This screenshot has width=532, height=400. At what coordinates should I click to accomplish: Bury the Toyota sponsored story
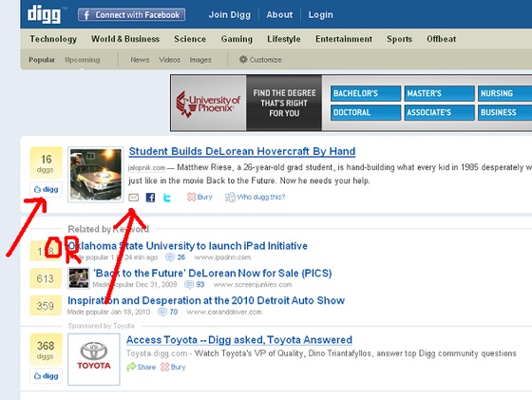pyautogui.click(x=173, y=367)
